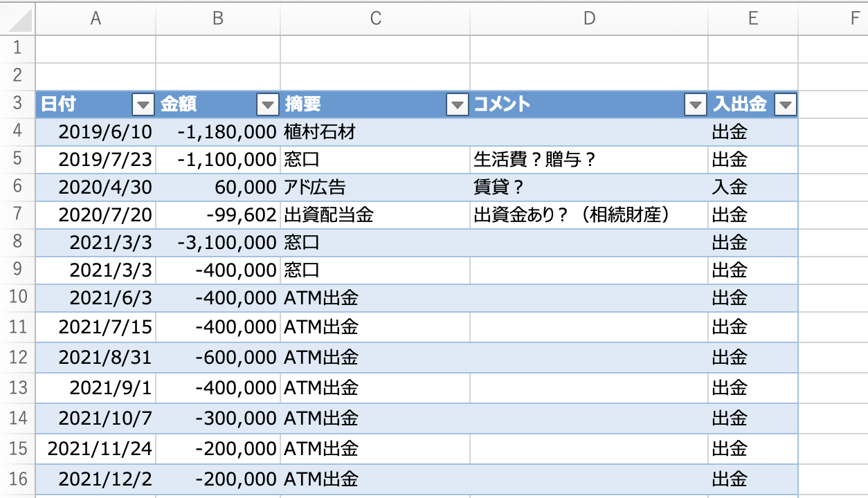The width and height of the screenshot is (868, 498).
Task: Select column F header
Action: (x=833, y=19)
